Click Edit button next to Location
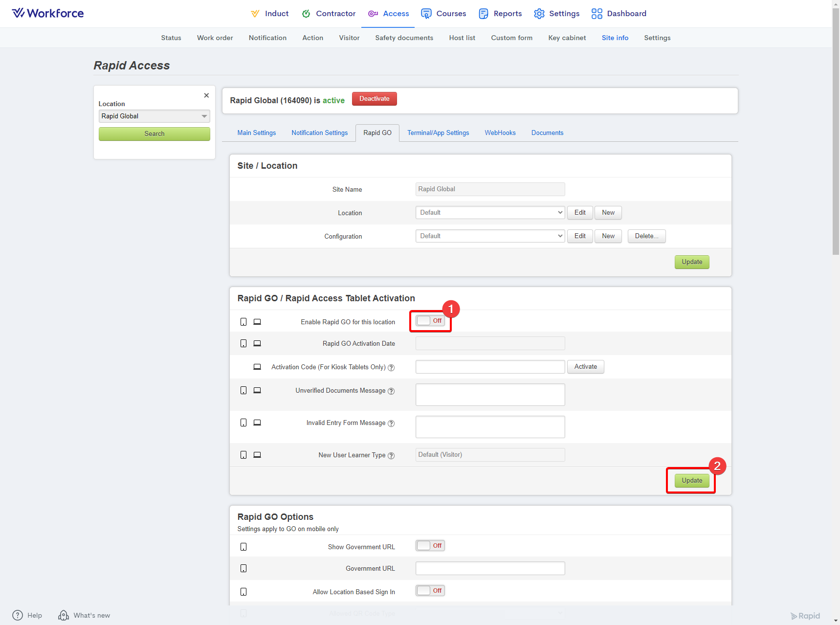Screen dimensions: 840x625 click(580, 213)
